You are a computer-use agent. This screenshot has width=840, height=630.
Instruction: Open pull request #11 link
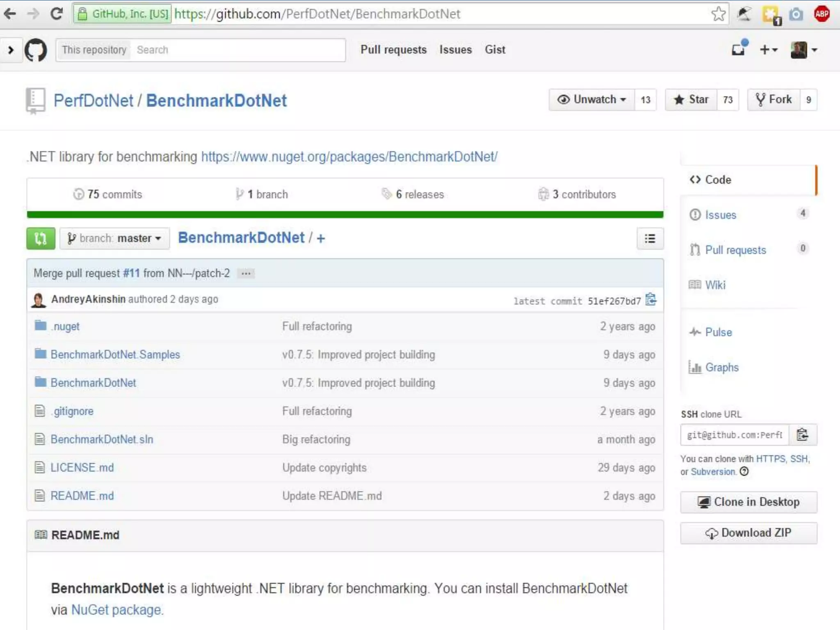[x=131, y=273]
